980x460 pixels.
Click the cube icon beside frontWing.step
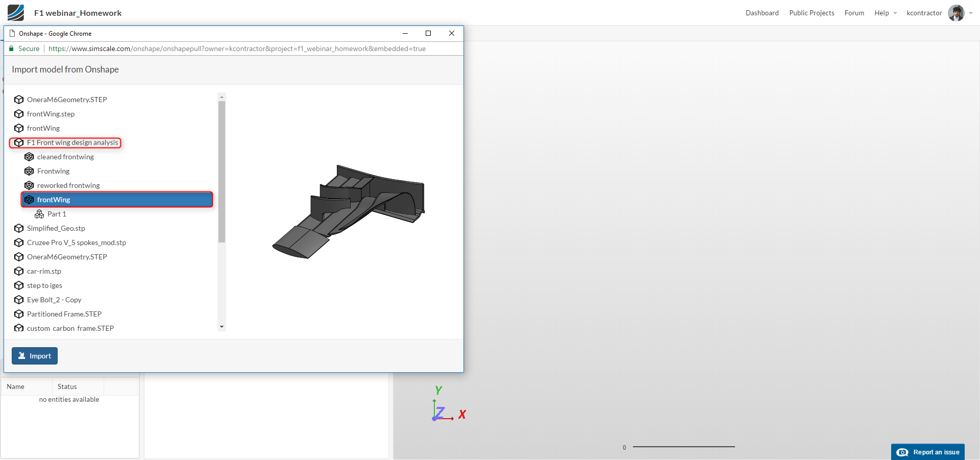19,114
